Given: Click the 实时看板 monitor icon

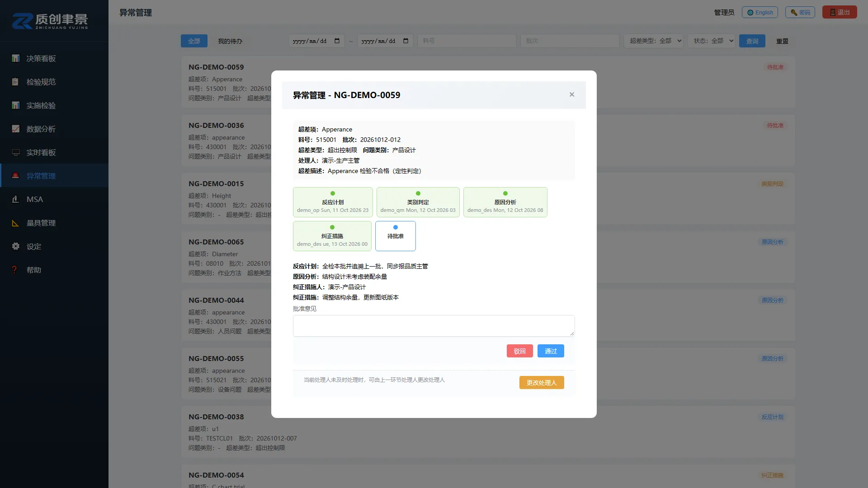Looking at the screenshot, I should click(x=15, y=152).
